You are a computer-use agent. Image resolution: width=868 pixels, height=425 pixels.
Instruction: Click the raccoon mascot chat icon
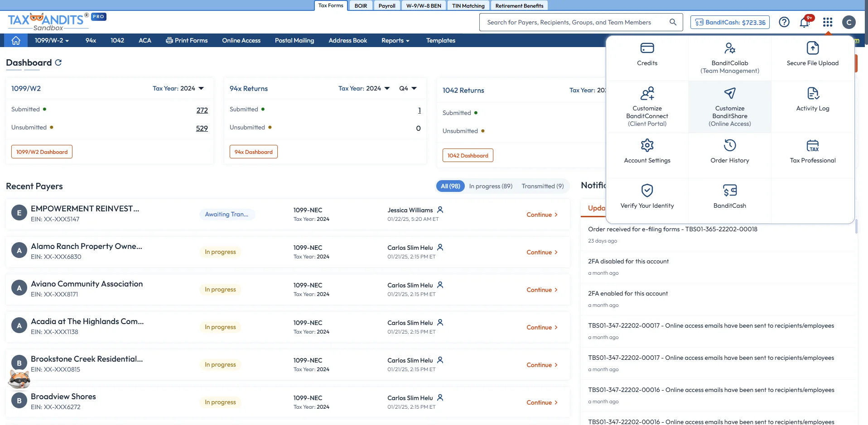tap(19, 379)
